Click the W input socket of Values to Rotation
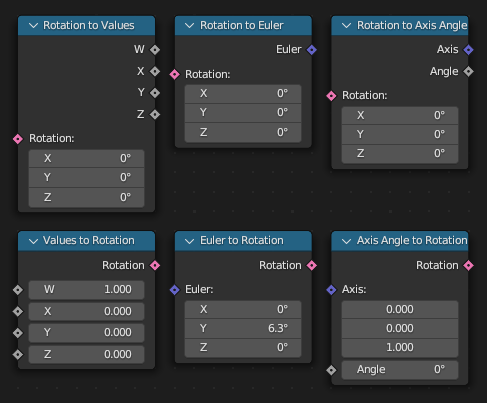 18,290
